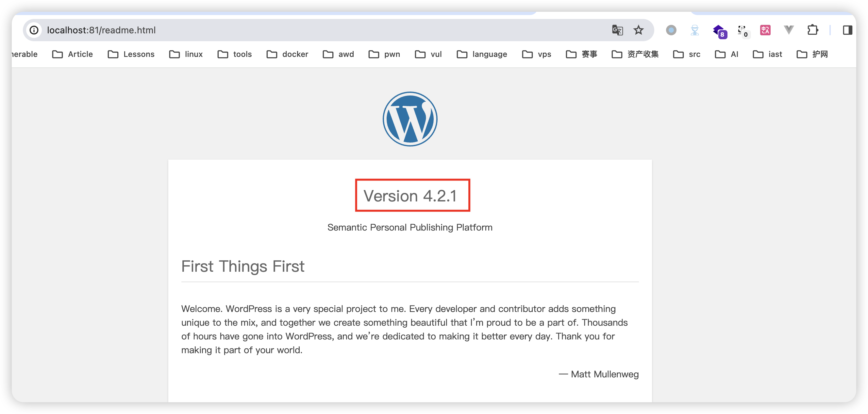868x414 pixels.
Task: Open the pink translation extension icon
Action: pos(765,30)
